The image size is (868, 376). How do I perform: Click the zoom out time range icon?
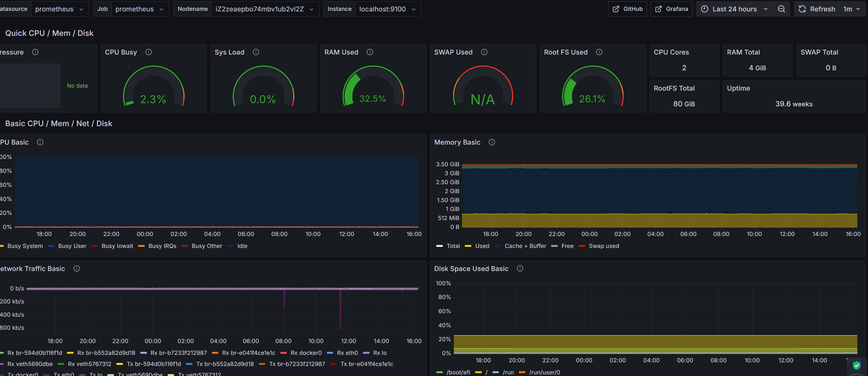pyautogui.click(x=781, y=9)
